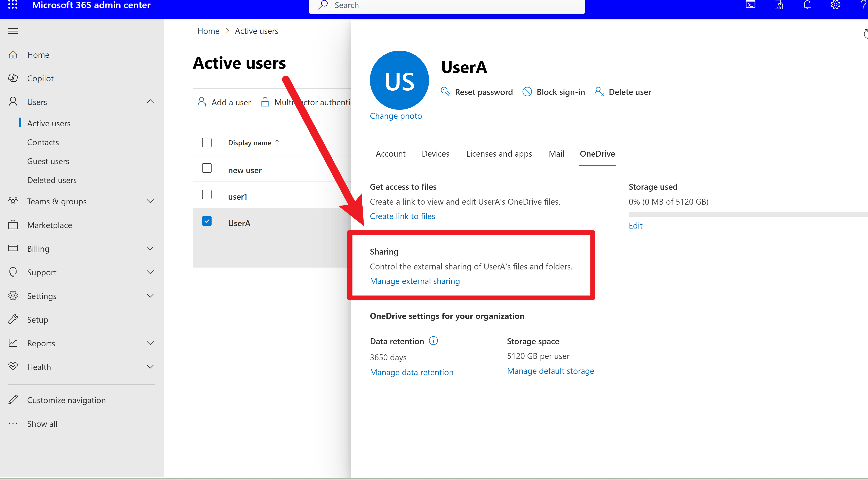Click the Customize navigation pencil icon
Image resolution: width=868 pixels, height=480 pixels.
pyautogui.click(x=13, y=400)
